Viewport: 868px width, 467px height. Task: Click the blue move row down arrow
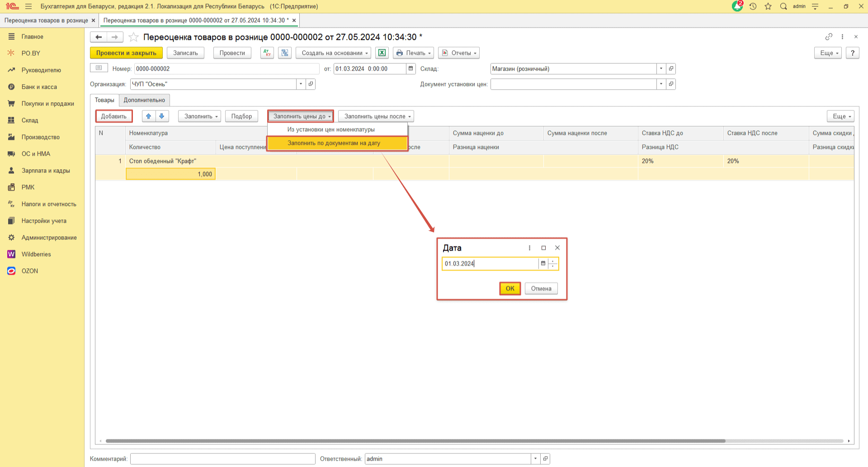[x=162, y=116]
